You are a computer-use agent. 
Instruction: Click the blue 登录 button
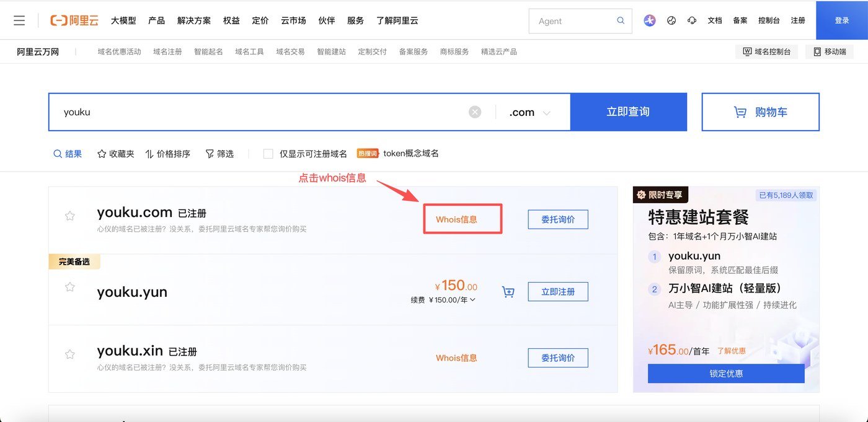coord(842,20)
